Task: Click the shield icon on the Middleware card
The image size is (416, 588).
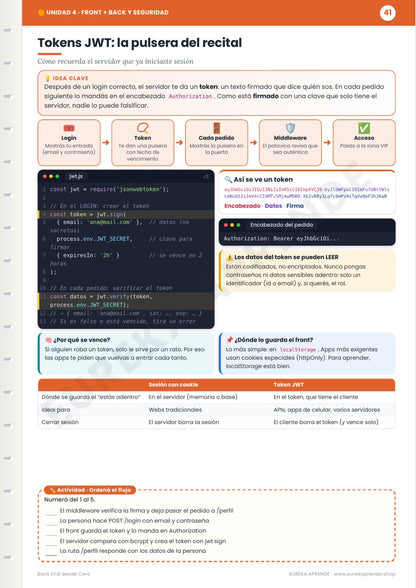Action: click(x=290, y=128)
